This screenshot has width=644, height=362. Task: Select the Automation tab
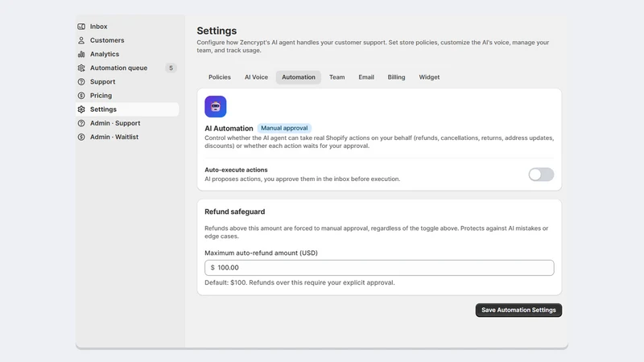pyautogui.click(x=299, y=77)
